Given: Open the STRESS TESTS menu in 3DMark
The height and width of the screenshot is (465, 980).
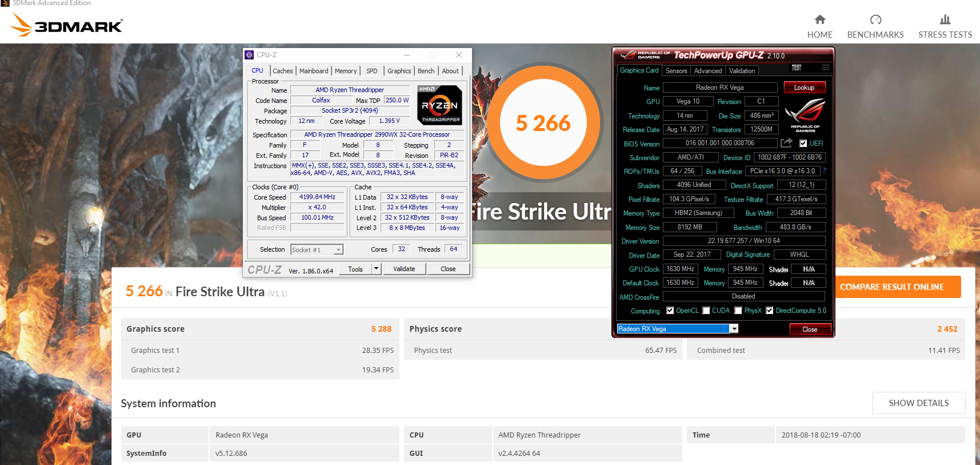Looking at the screenshot, I should tap(945, 34).
